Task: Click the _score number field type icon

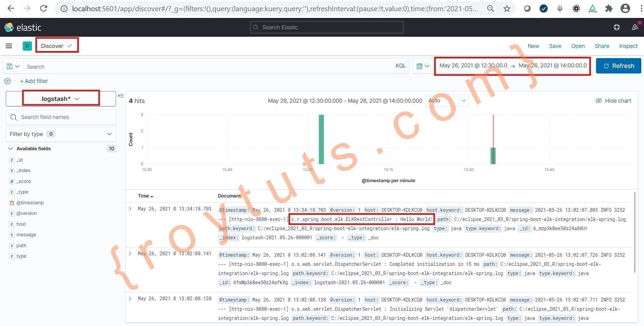Action: 12,182
